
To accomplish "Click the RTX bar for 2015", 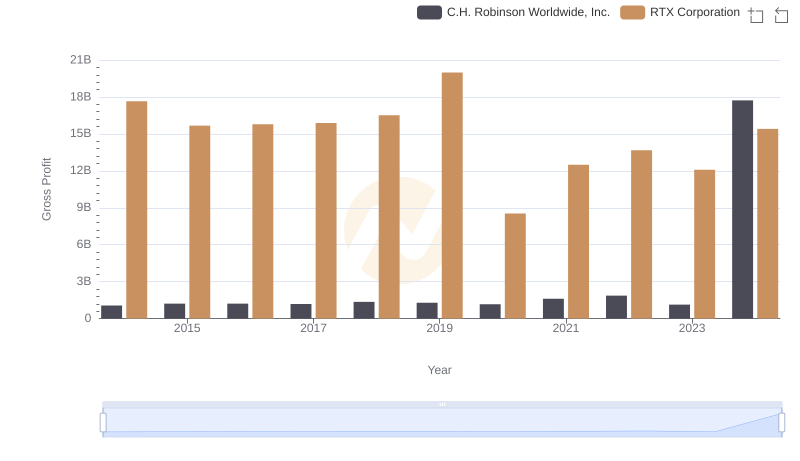I will (x=199, y=222).
